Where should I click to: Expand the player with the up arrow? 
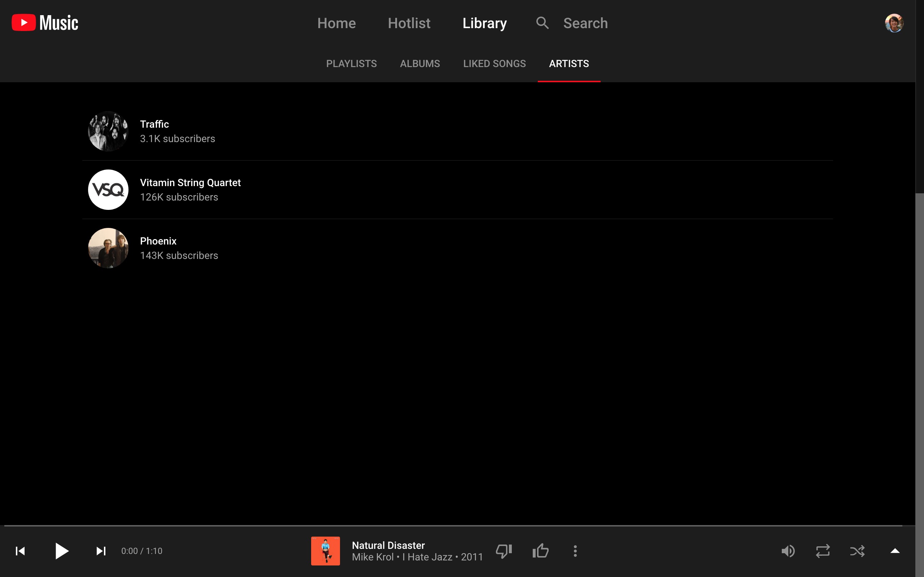[895, 551]
